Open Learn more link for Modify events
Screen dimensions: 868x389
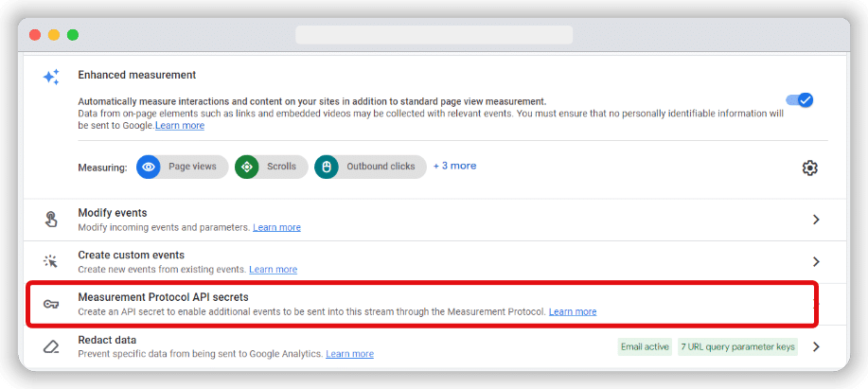pos(276,227)
